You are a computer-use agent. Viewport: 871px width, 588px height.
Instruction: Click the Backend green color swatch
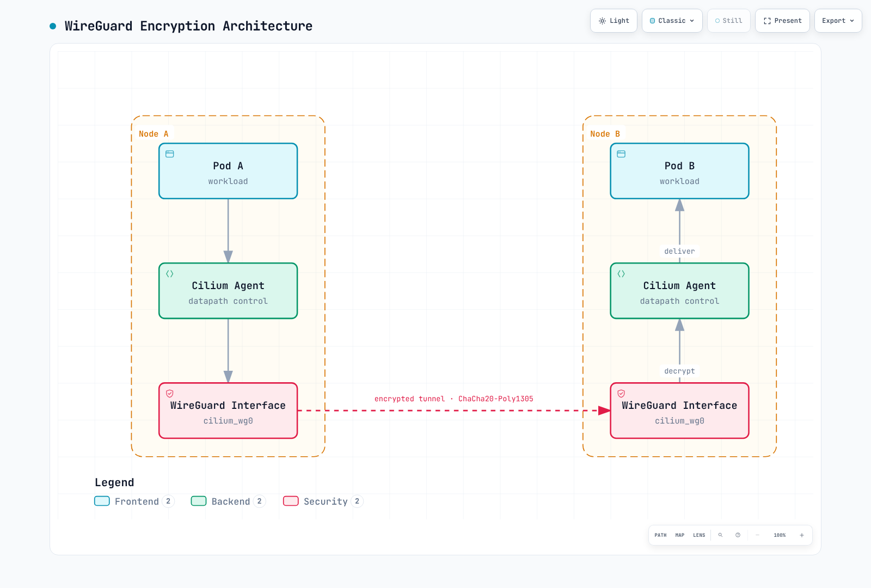coord(199,501)
